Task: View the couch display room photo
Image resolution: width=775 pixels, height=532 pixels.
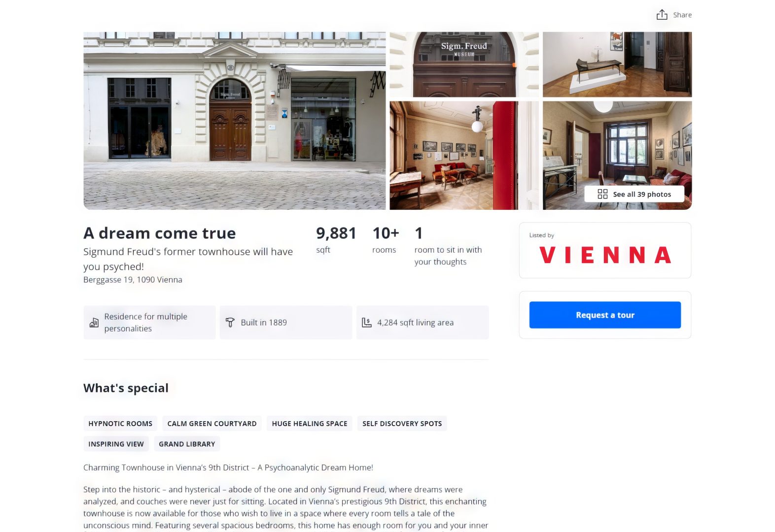Action: (617, 65)
